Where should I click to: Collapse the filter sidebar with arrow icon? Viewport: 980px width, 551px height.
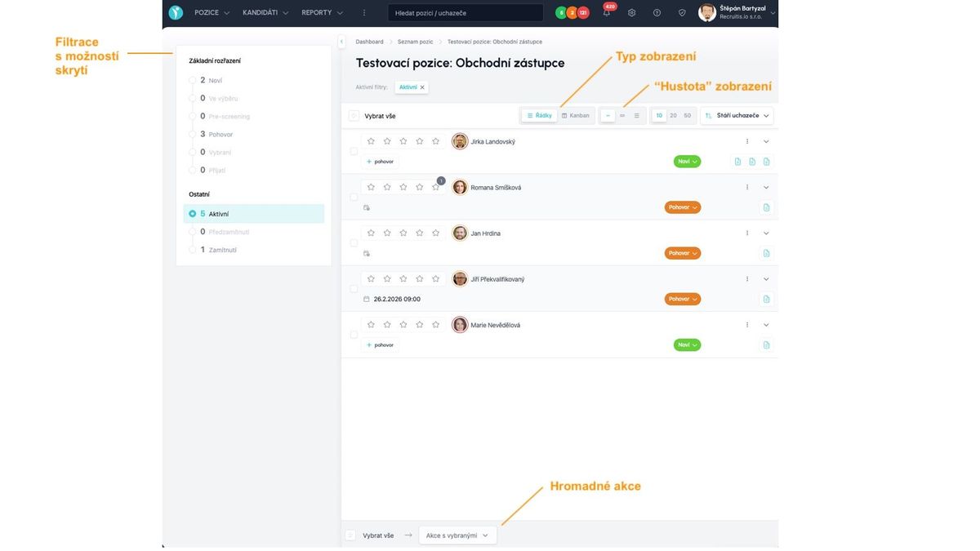pos(341,42)
